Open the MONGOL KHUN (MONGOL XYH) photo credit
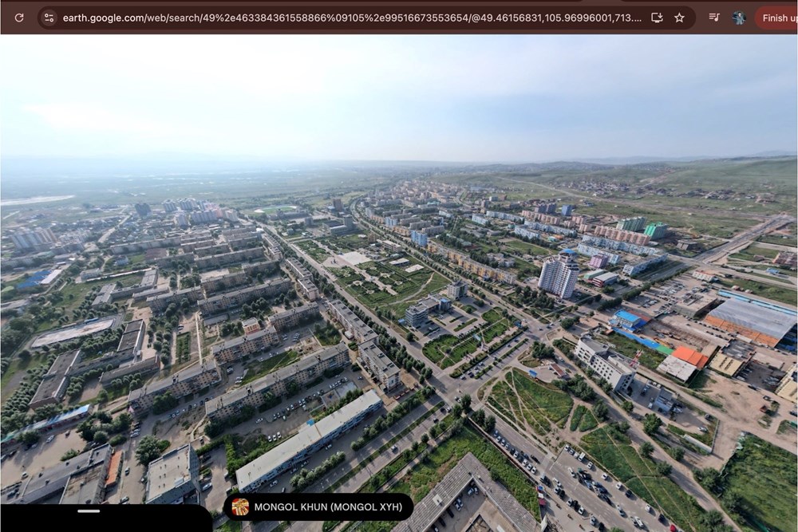Screen dimensions: 798x532 click(318, 506)
